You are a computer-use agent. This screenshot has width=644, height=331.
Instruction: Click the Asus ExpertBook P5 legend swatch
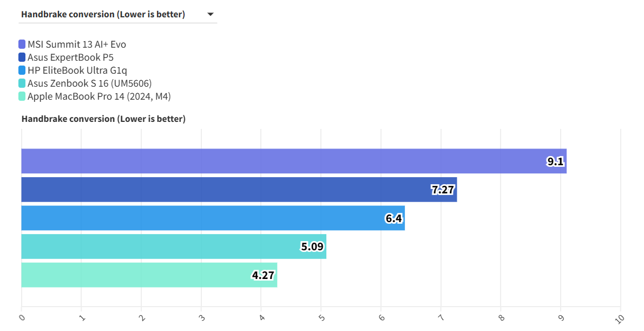tap(22, 57)
